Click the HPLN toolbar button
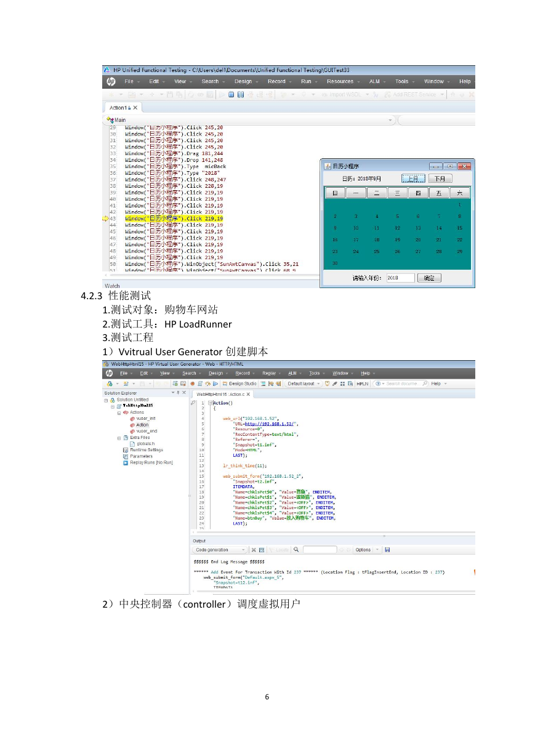 [x=362, y=383]
